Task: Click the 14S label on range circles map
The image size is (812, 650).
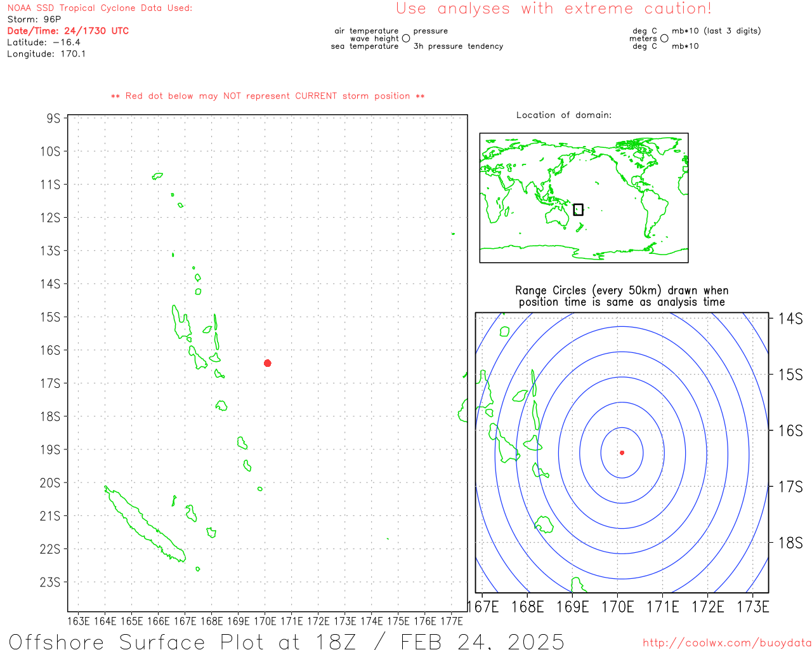Action: click(x=790, y=319)
